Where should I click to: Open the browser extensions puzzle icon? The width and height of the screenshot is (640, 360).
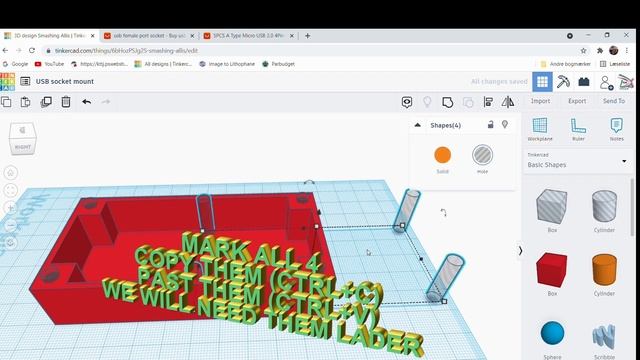click(x=600, y=51)
